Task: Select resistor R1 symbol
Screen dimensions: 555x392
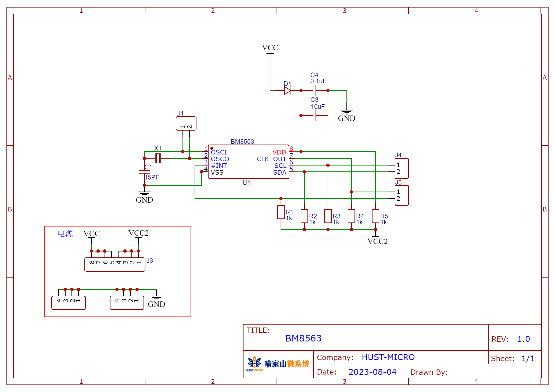Action: point(281,212)
